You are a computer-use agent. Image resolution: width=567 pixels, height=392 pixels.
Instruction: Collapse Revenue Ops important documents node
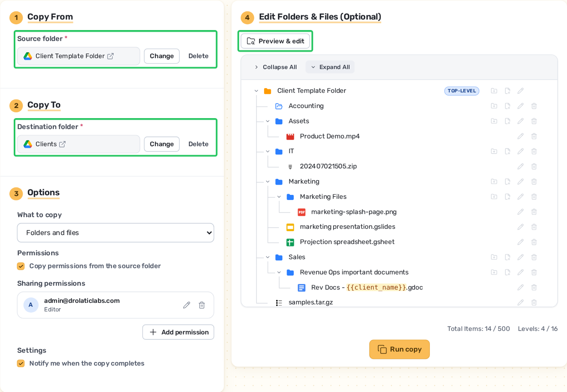tap(279, 272)
